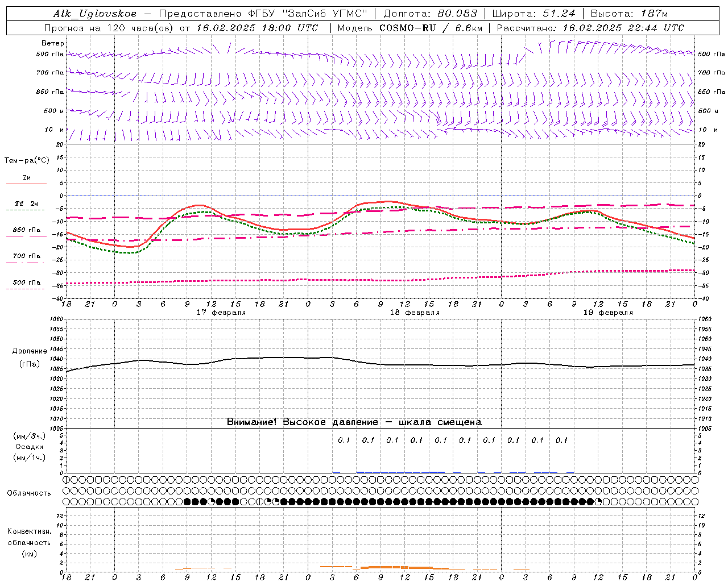Click the 'Рассчитано: 16.02.2025 22:44 UTC' timestamp
Image resolution: width=728 pixels, height=582 pixels.
(x=590, y=28)
